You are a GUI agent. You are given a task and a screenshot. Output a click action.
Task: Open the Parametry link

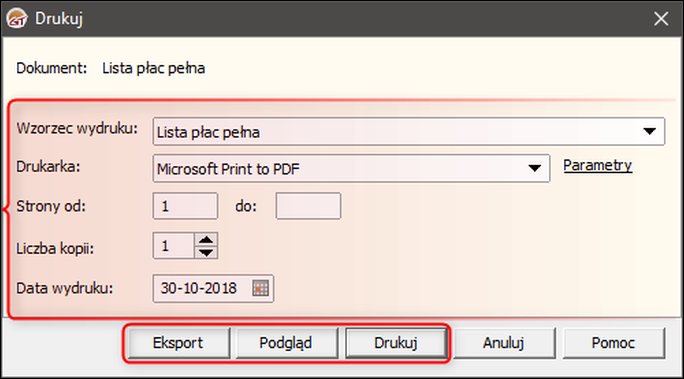(597, 165)
